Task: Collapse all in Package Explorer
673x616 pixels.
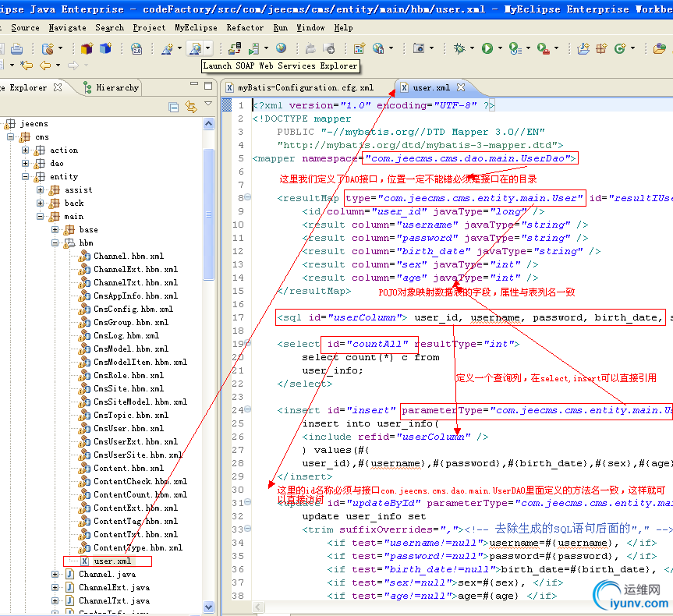Action: [x=174, y=107]
